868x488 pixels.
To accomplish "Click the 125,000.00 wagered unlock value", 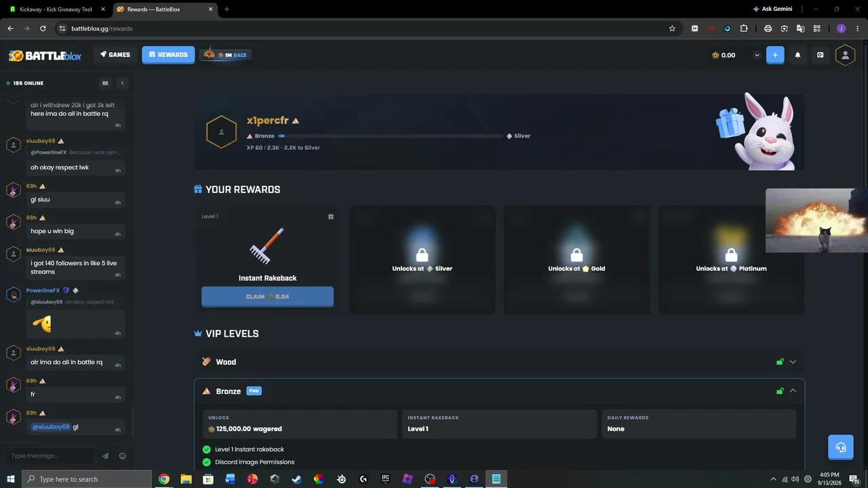I will [x=249, y=429].
